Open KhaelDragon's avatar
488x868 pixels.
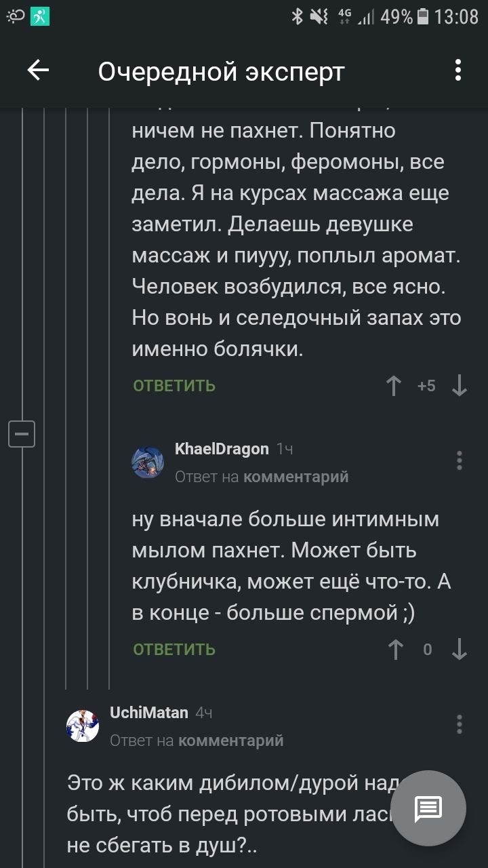click(x=148, y=462)
